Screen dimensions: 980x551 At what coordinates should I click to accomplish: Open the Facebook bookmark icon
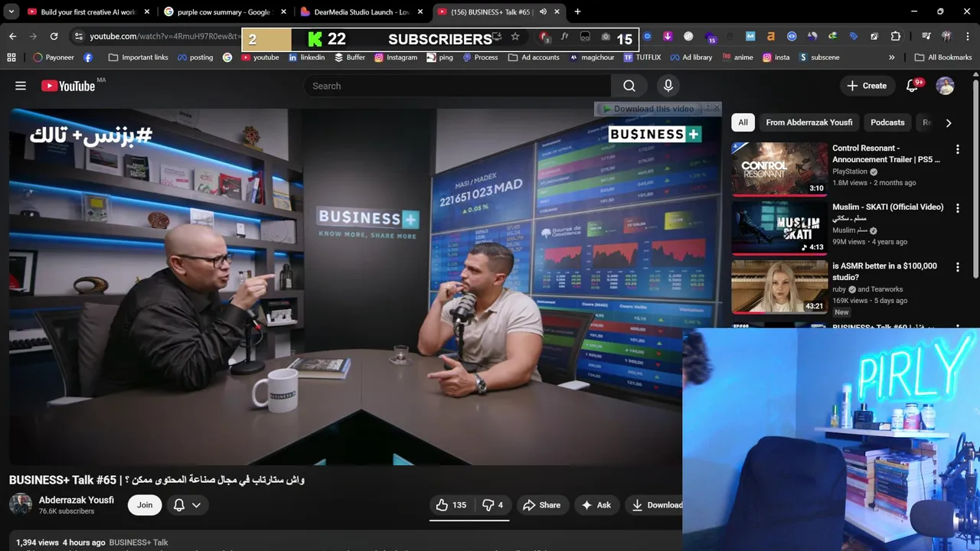tap(88, 57)
